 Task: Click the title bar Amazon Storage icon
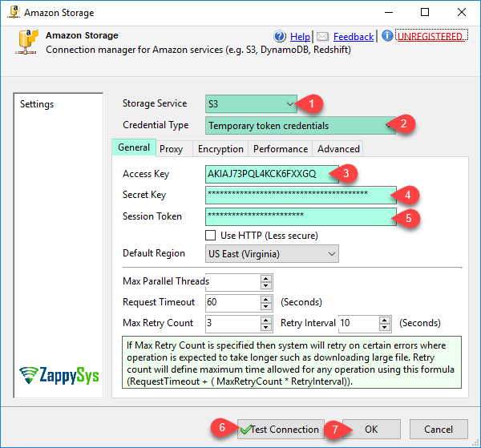pyautogui.click(x=14, y=12)
